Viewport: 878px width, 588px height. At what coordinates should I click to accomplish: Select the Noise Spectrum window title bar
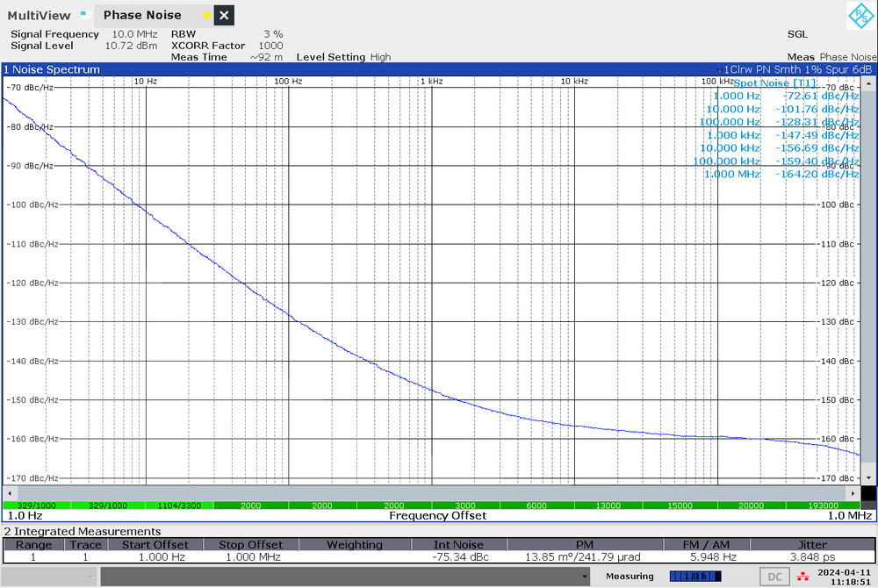pyautogui.click(x=438, y=69)
